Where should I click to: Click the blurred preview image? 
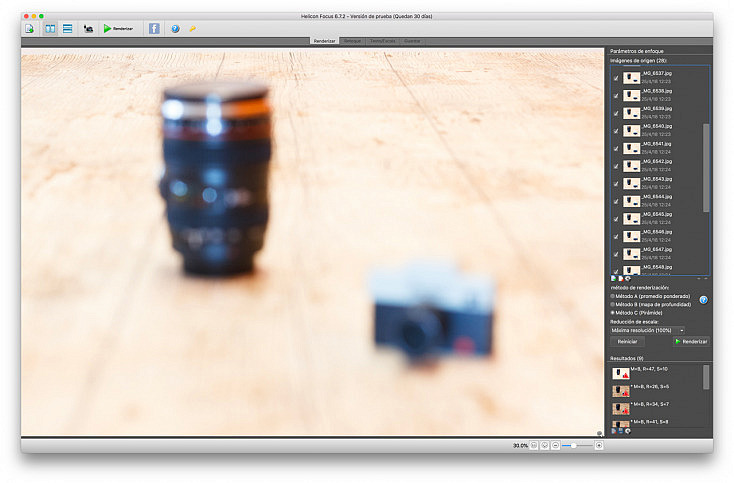click(312, 242)
